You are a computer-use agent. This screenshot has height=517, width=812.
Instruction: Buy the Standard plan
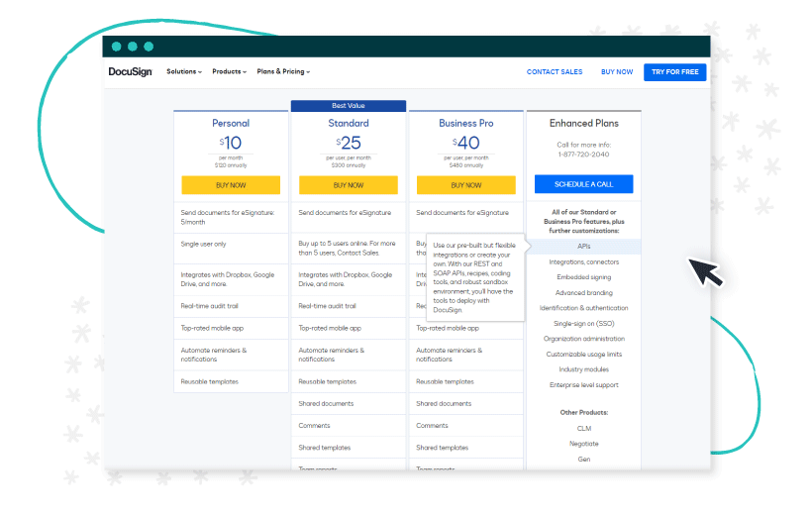coord(348,185)
